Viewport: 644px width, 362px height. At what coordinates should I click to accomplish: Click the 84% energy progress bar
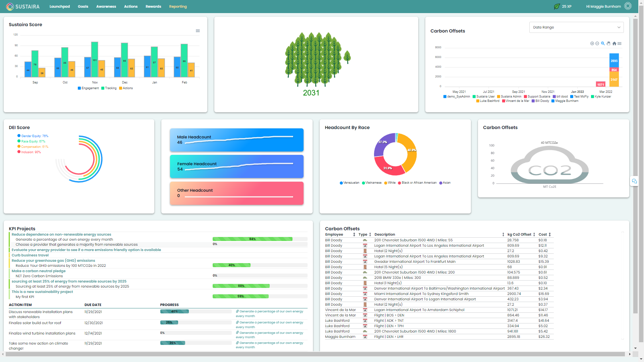click(x=252, y=239)
